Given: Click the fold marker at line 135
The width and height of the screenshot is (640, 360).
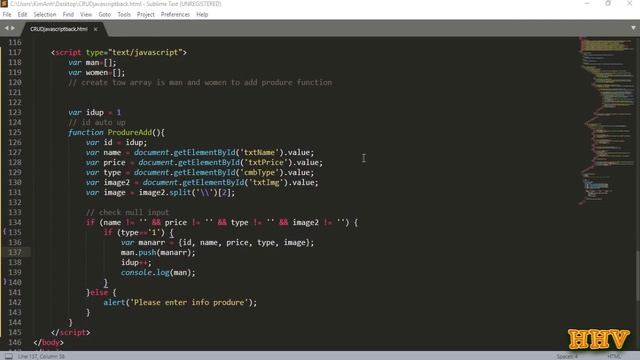Looking at the screenshot, I should point(4,232).
